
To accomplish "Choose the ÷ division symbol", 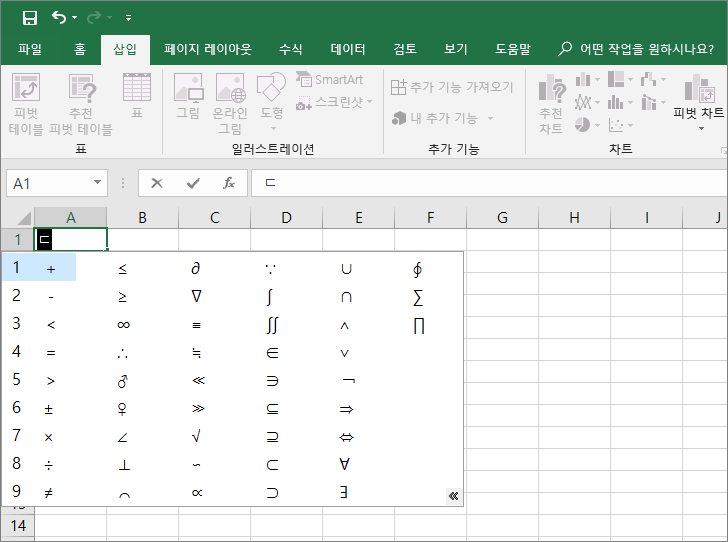I will click(x=49, y=465).
